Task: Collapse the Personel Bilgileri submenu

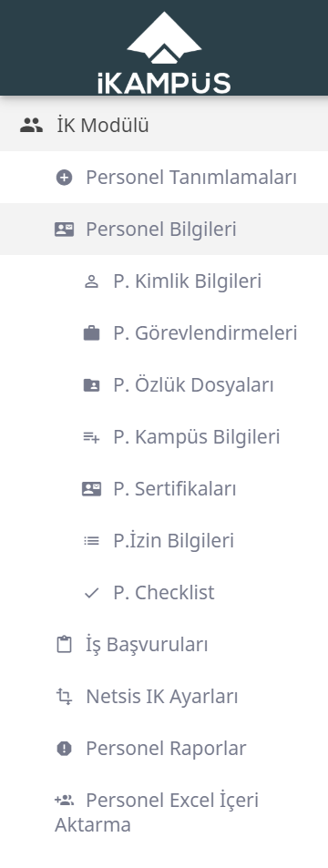Action: pyautogui.click(x=164, y=230)
